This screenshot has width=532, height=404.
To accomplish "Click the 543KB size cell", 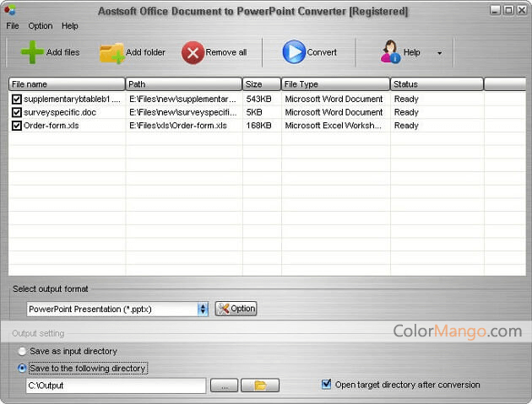I will pos(258,99).
